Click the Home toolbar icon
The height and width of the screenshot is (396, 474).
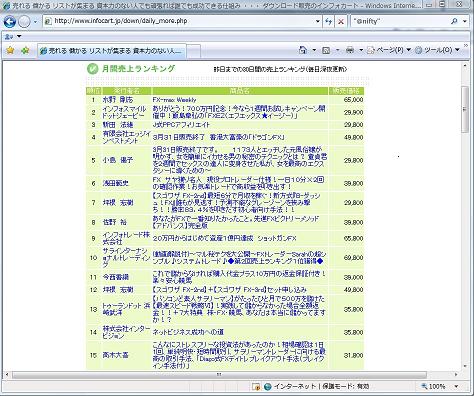click(303, 50)
